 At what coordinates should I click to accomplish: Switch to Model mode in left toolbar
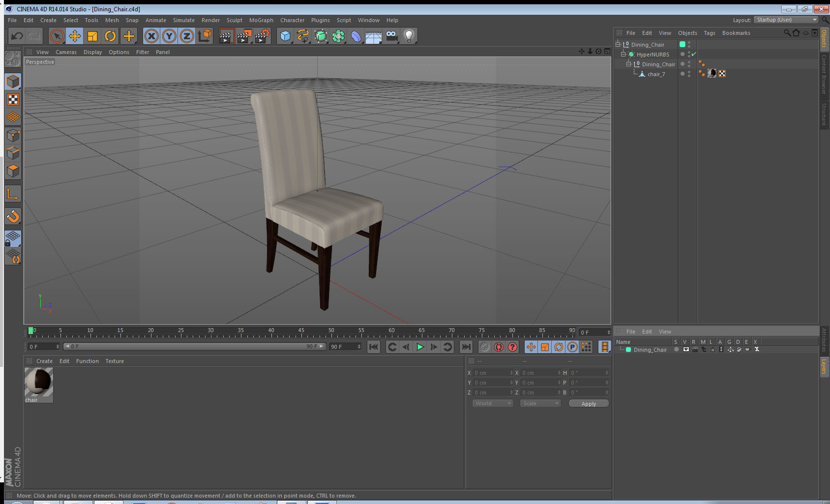pos(13,82)
